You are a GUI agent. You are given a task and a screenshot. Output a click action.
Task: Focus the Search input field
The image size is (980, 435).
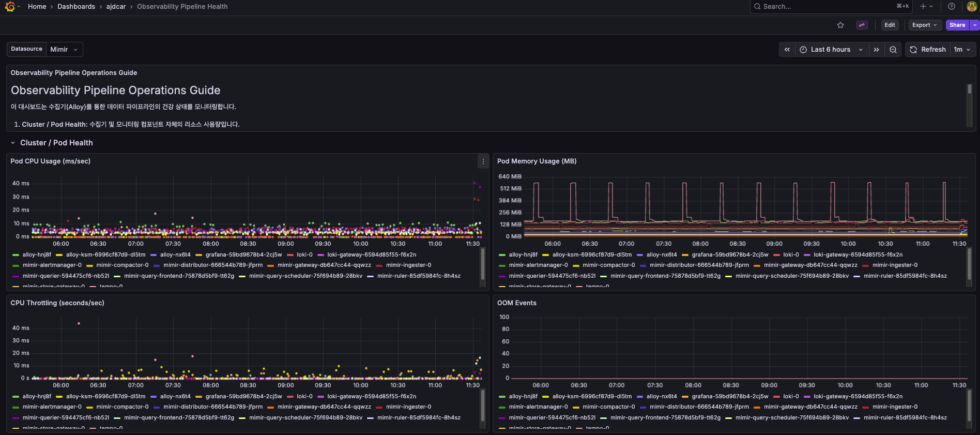pyautogui.click(x=831, y=7)
